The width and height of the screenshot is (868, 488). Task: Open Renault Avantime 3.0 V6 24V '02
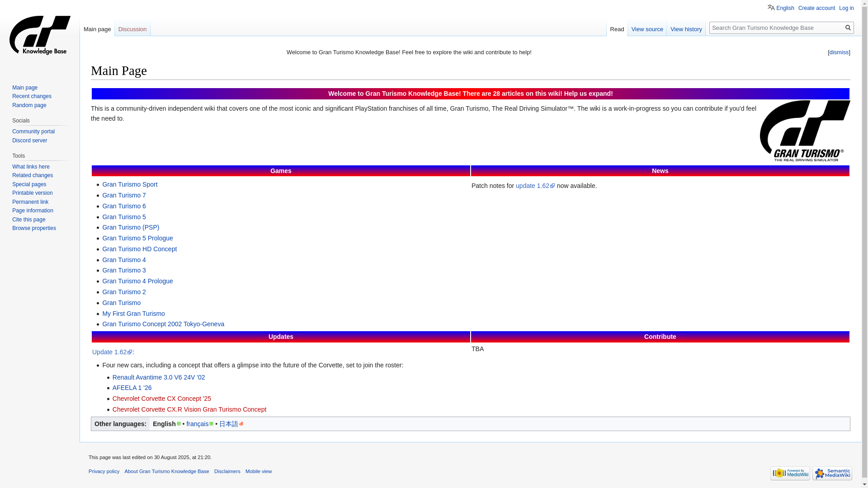[x=159, y=377]
